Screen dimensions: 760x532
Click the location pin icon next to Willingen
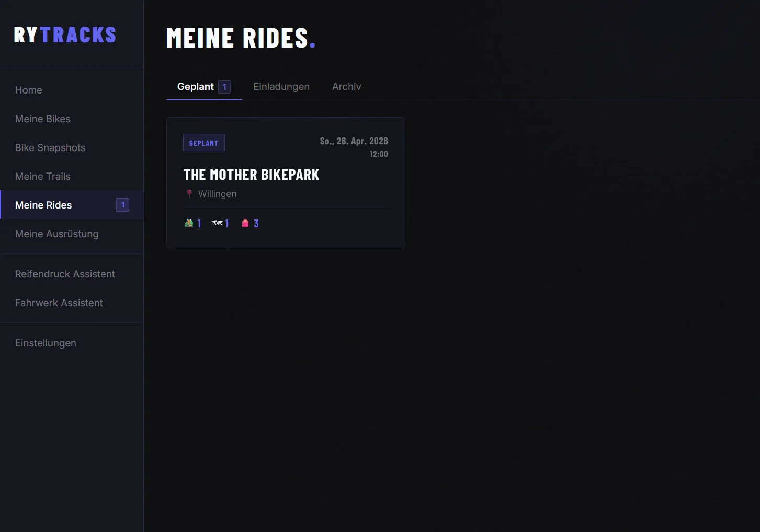[x=189, y=193]
